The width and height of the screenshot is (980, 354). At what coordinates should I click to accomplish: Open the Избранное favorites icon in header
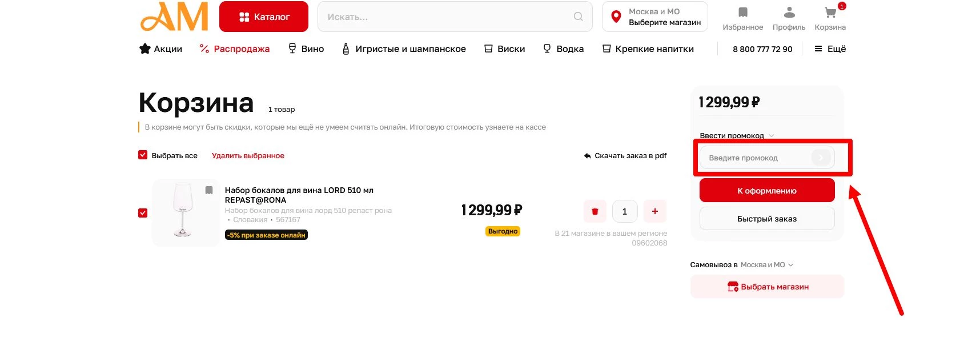pos(742,13)
